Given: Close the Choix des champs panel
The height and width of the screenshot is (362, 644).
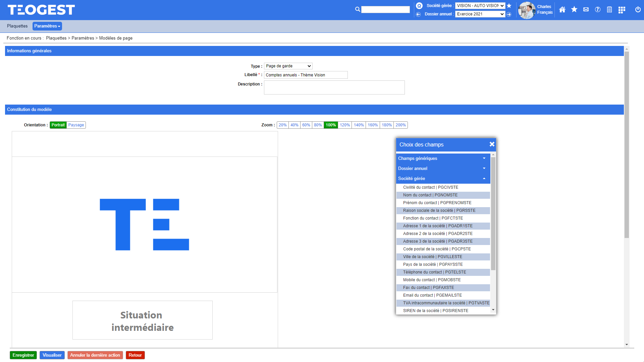Looking at the screenshot, I should (x=492, y=144).
